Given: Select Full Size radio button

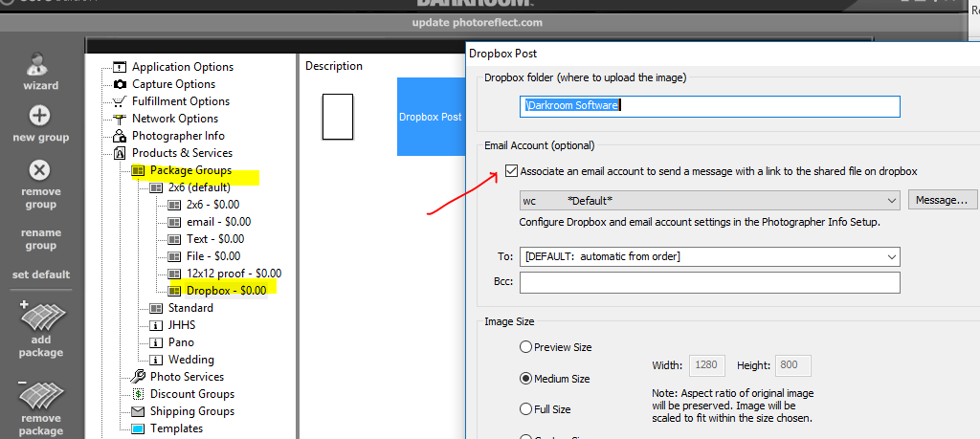Looking at the screenshot, I should pos(525,409).
